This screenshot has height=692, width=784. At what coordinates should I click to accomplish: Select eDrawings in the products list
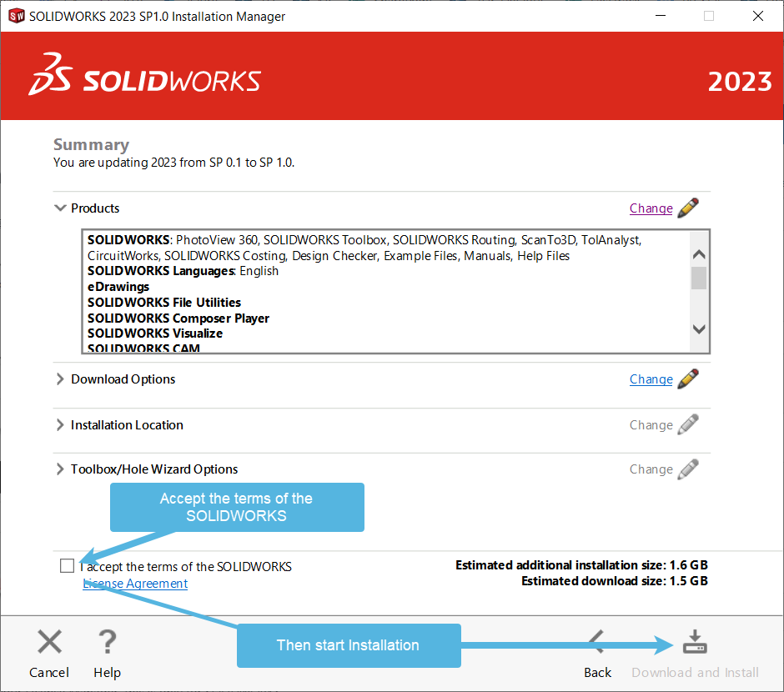tap(118, 287)
